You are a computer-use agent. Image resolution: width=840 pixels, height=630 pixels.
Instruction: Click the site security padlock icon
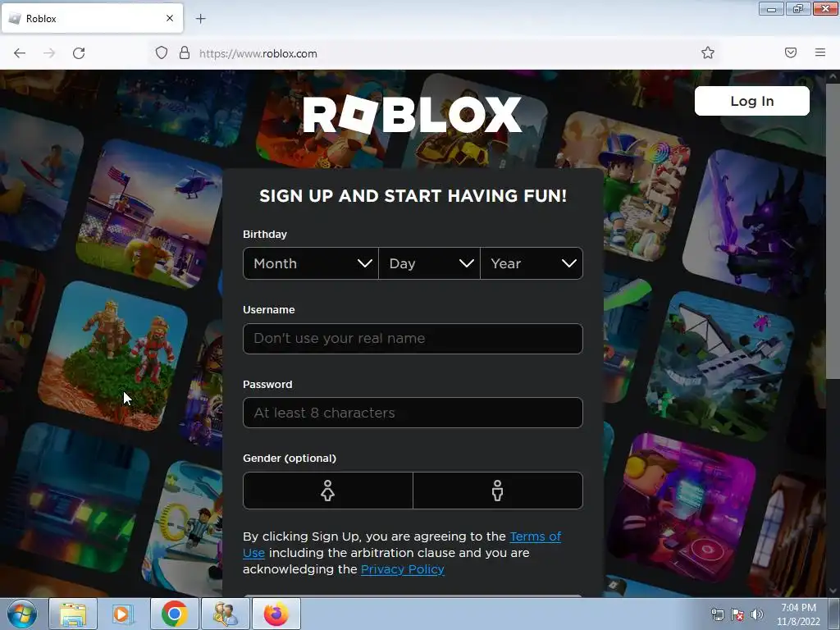(x=185, y=53)
